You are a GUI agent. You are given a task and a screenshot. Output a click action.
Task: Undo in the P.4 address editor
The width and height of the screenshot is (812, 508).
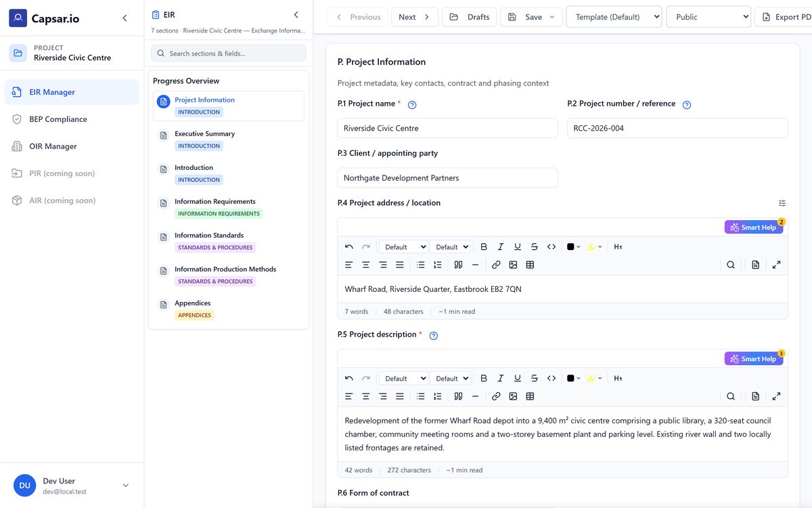click(349, 247)
